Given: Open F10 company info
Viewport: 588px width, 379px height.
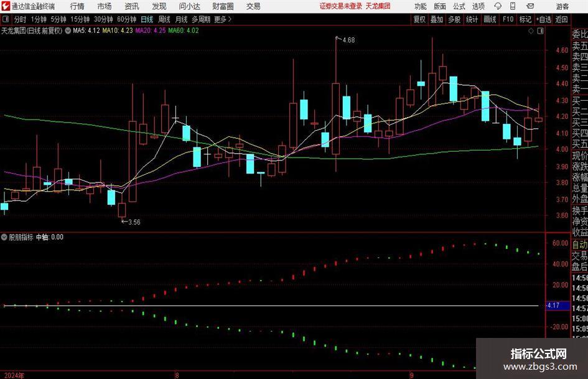Looking at the screenshot, I should coord(508,19).
